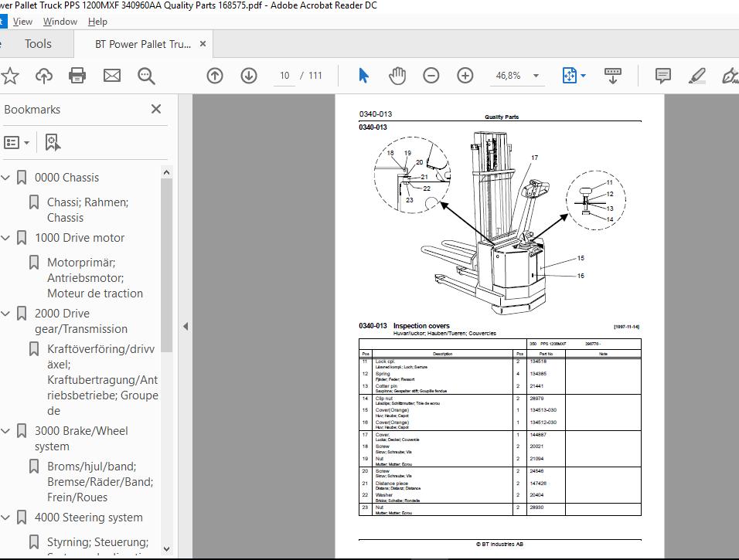The height and width of the screenshot is (560, 739).
Task: Collapse the 3000 Brake/Wheel system bookmark
Action: pos(5,431)
